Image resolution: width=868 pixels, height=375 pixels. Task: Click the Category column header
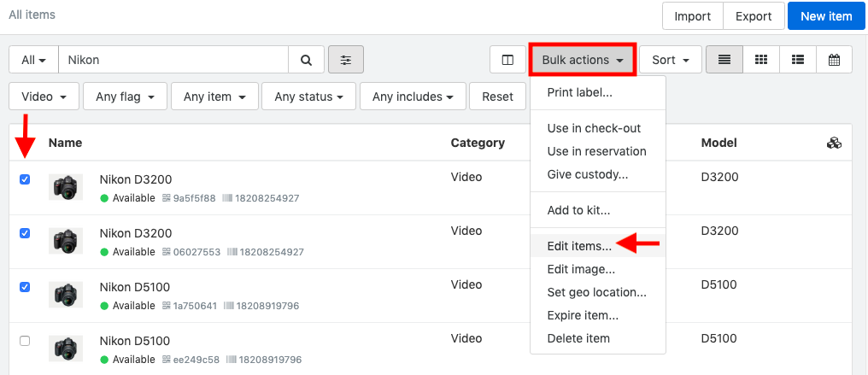tap(478, 143)
